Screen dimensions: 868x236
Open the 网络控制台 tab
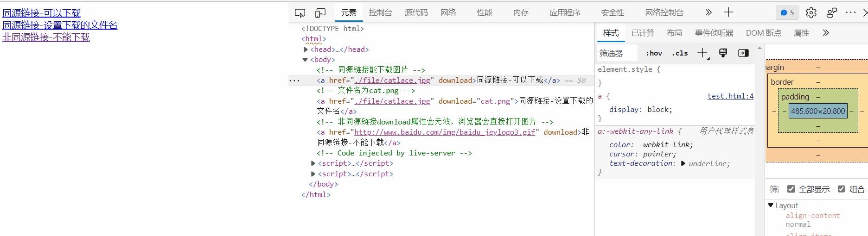click(x=664, y=12)
